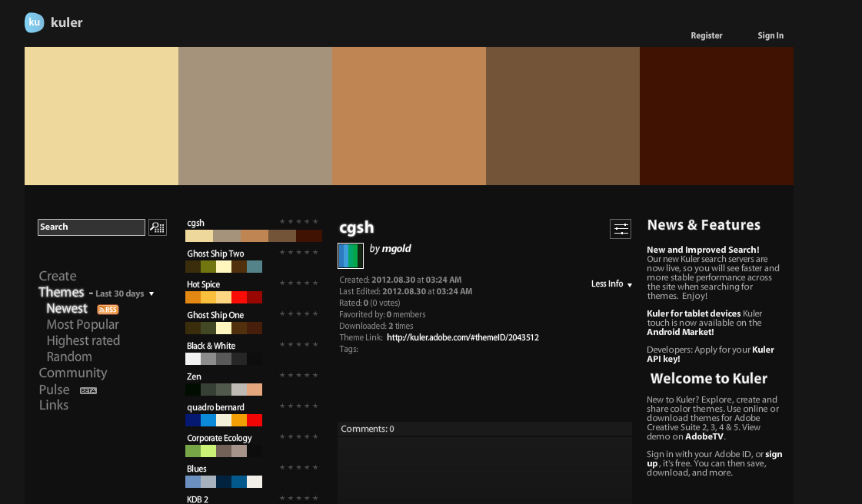Click star rating for cgsh theme

(299, 222)
